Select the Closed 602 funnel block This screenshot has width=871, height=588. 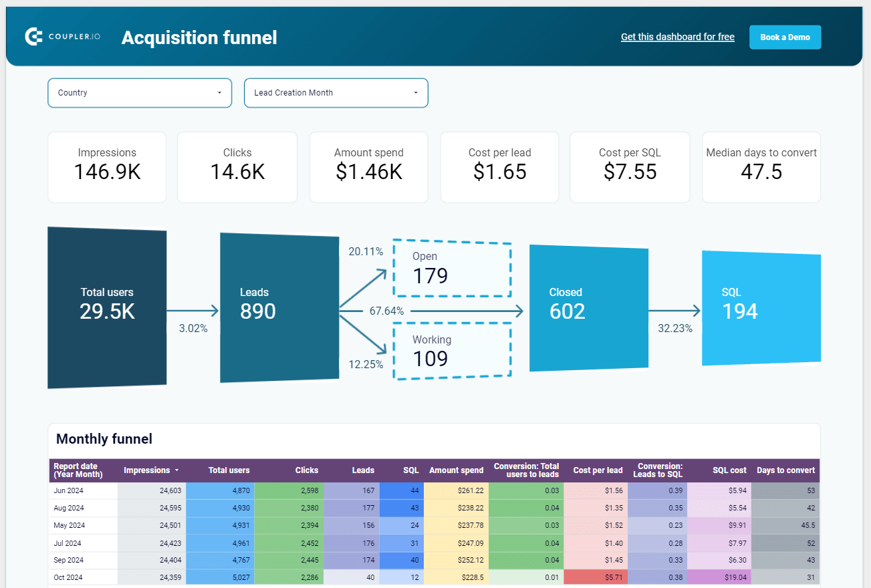(589, 307)
